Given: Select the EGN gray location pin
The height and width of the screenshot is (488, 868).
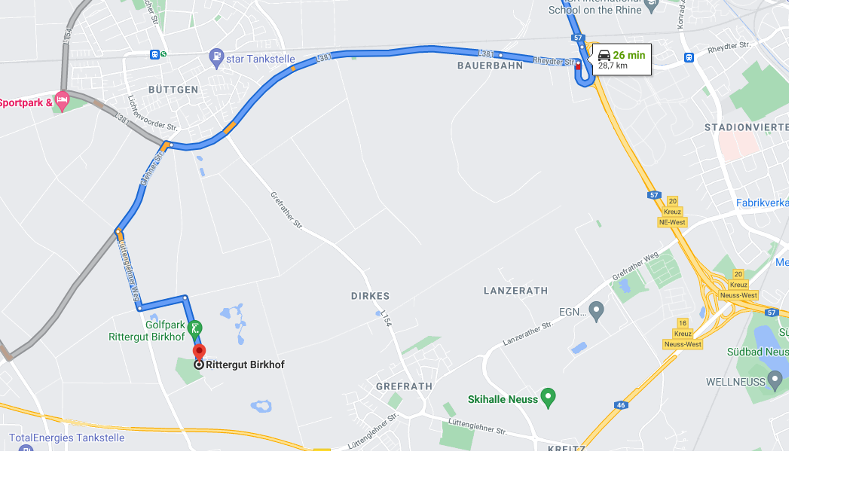Looking at the screenshot, I should point(596,311).
